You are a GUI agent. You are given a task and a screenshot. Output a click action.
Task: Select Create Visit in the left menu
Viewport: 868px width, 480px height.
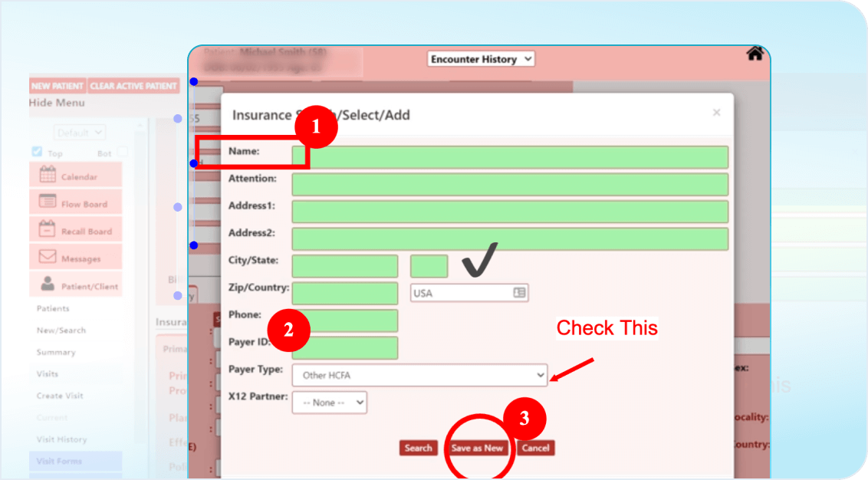60,396
